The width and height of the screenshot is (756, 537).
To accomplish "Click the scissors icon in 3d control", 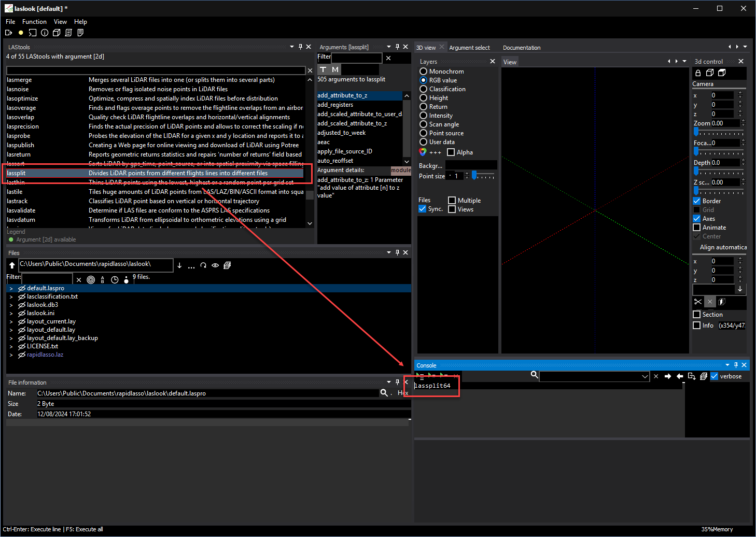I will (698, 302).
